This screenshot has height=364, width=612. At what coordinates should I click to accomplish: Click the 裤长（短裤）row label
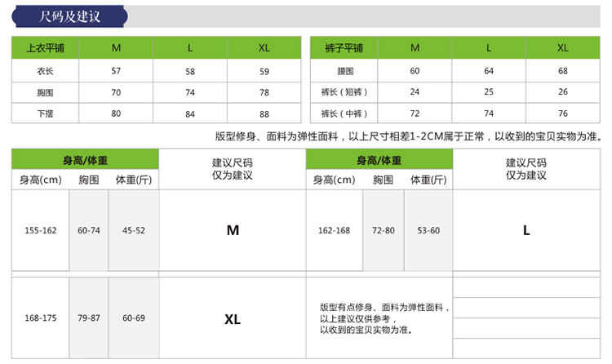[x=344, y=92]
